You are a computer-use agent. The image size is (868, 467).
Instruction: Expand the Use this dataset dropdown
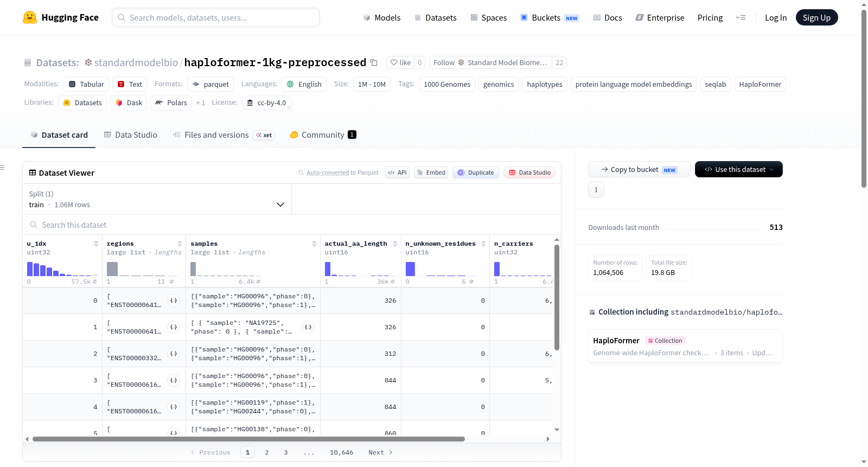739,169
